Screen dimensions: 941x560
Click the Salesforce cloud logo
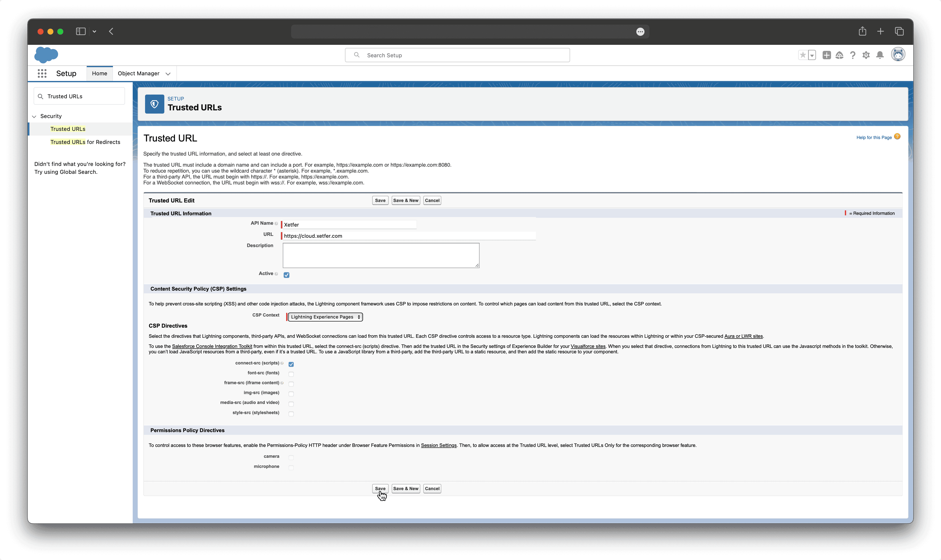click(x=46, y=55)
